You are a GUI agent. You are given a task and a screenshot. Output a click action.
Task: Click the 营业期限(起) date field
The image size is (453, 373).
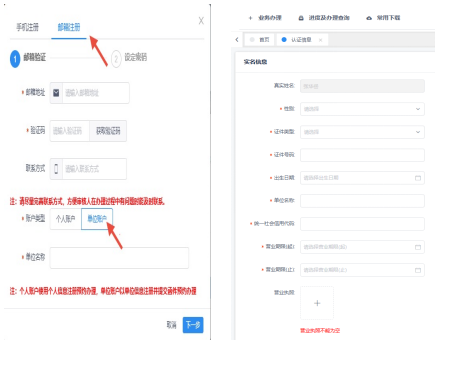click(x=362, y=247)
